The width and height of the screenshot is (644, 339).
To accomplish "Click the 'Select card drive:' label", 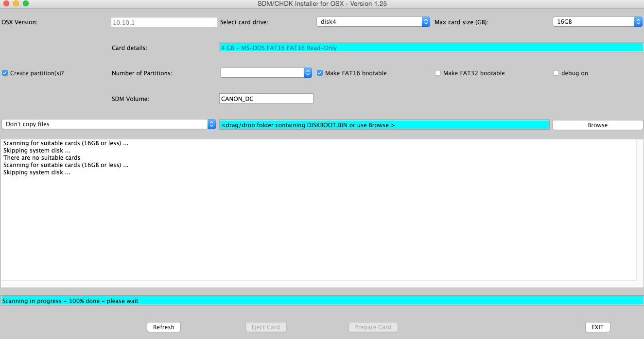I will [x=244, y=22].
